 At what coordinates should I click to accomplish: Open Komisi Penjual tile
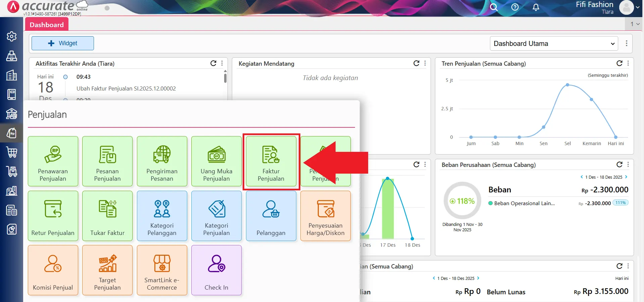pos(53,270)
